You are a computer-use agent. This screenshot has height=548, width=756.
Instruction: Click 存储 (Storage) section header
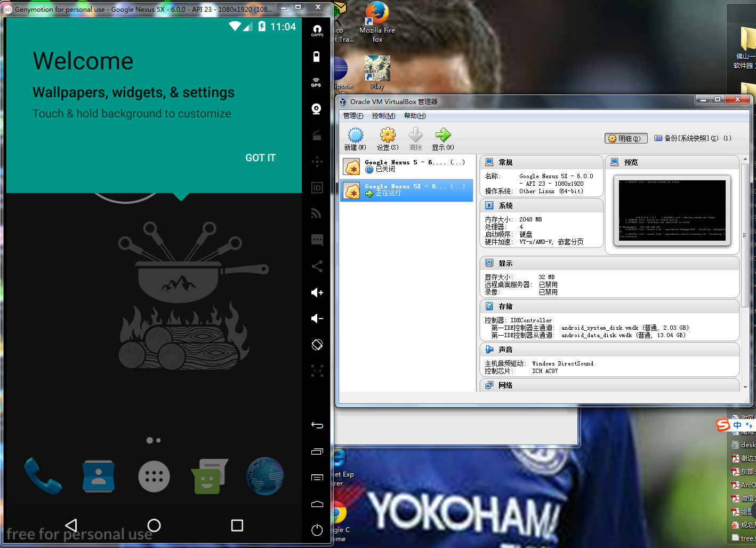click(x=609, y=306)
